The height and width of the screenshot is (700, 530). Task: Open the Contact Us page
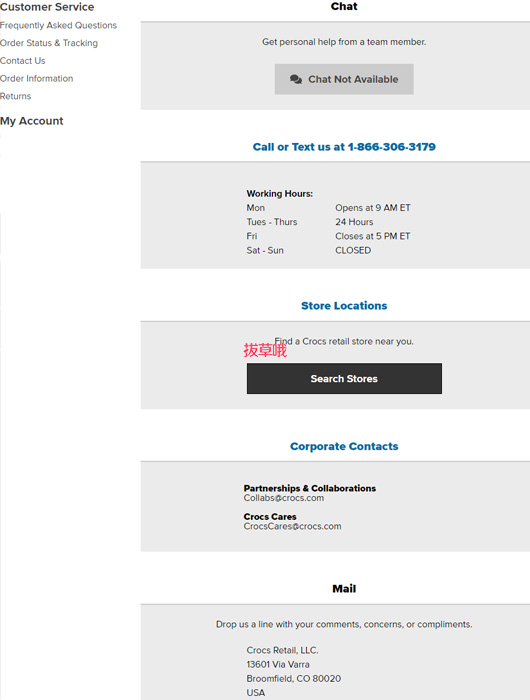pyautogui.click(x=23, y=61)
